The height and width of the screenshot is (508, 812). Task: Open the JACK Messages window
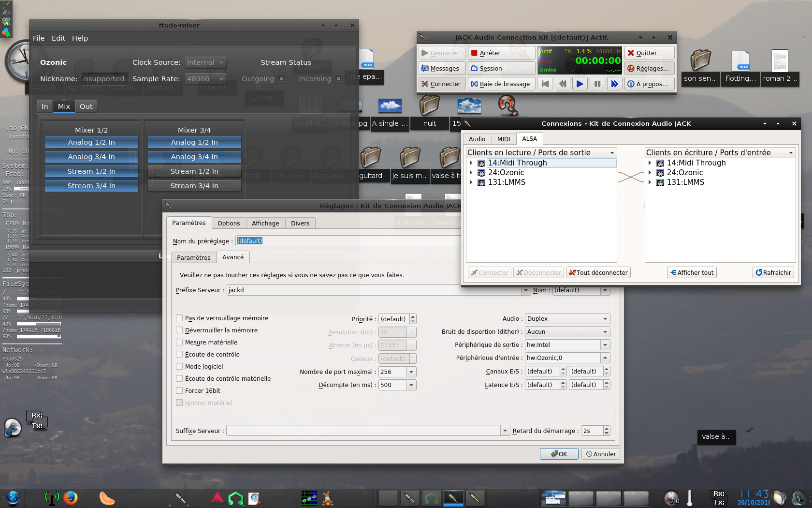tap(440, 68)
